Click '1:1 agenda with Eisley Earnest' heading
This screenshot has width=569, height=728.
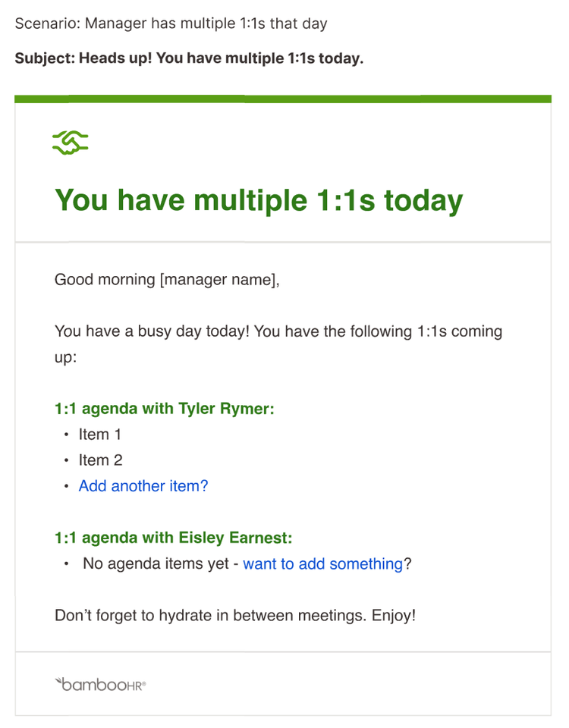click(174, 538)
